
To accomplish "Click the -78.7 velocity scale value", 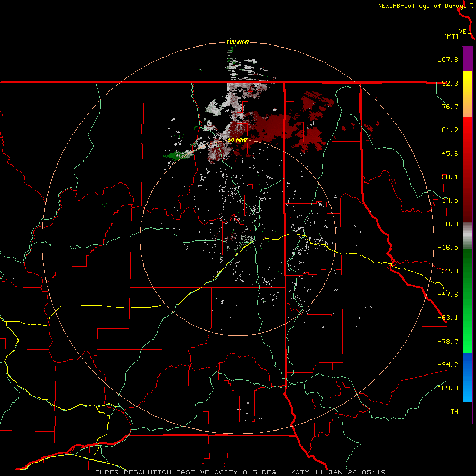I will (448, 342).
